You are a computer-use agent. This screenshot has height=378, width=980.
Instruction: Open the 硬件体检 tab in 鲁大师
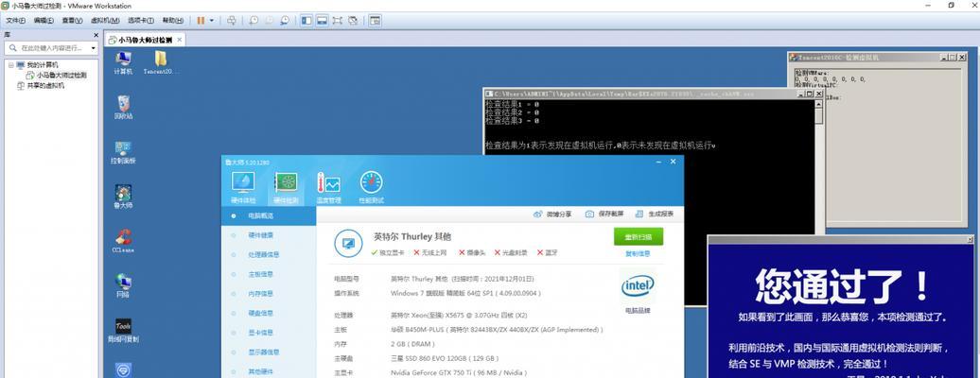242,188
